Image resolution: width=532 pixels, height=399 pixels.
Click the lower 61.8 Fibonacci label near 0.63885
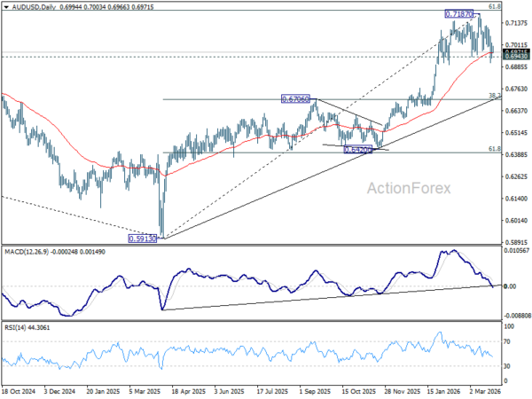(x=495, y=149)
